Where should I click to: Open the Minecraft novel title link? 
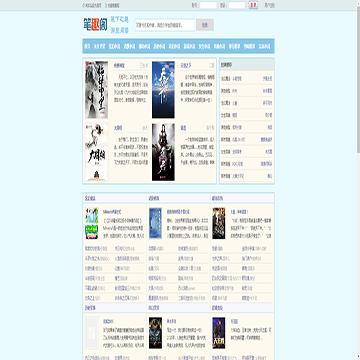pyautogui.click(x=112, y=212)
